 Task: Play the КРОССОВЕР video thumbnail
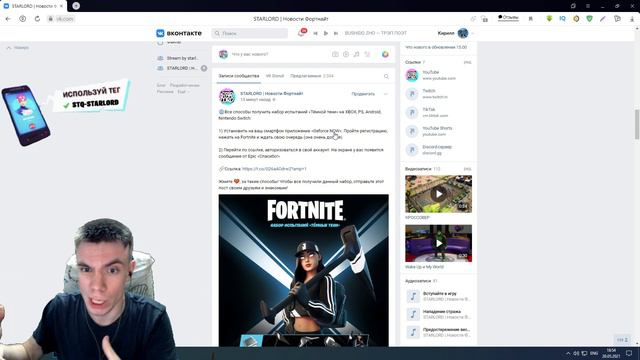tap(438, 194)
